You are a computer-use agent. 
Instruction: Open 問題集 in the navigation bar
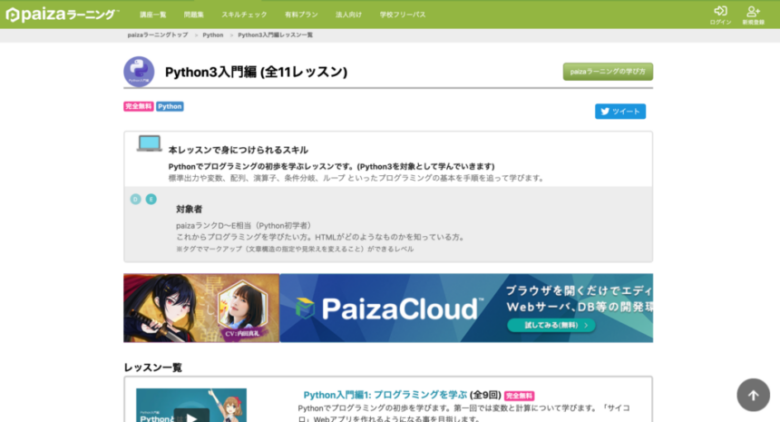[194, 15]
